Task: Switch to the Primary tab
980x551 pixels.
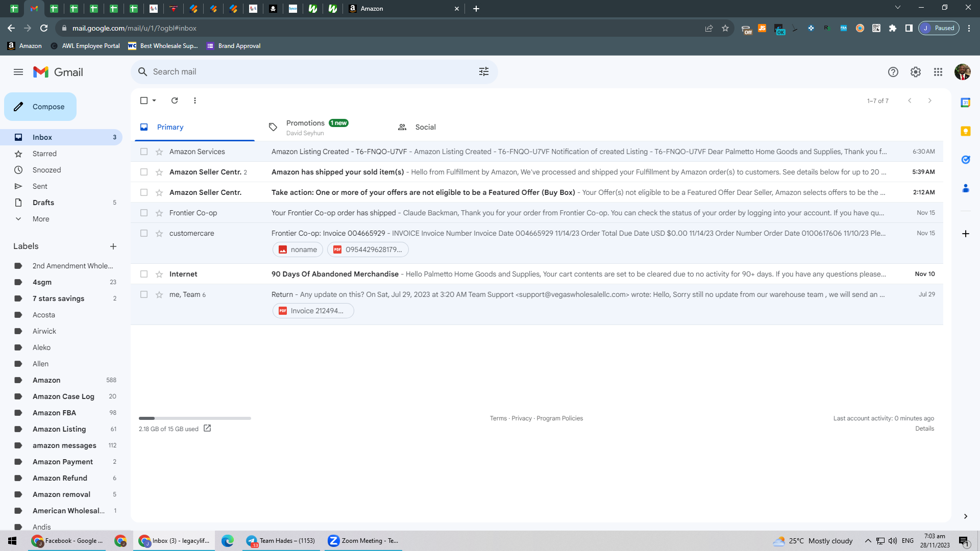Action: 194,128
